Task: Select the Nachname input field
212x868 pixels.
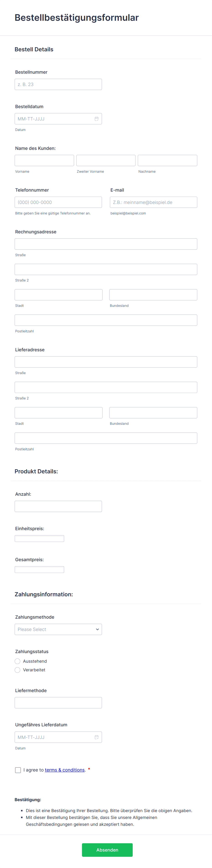Action: [x=167, y=160]
